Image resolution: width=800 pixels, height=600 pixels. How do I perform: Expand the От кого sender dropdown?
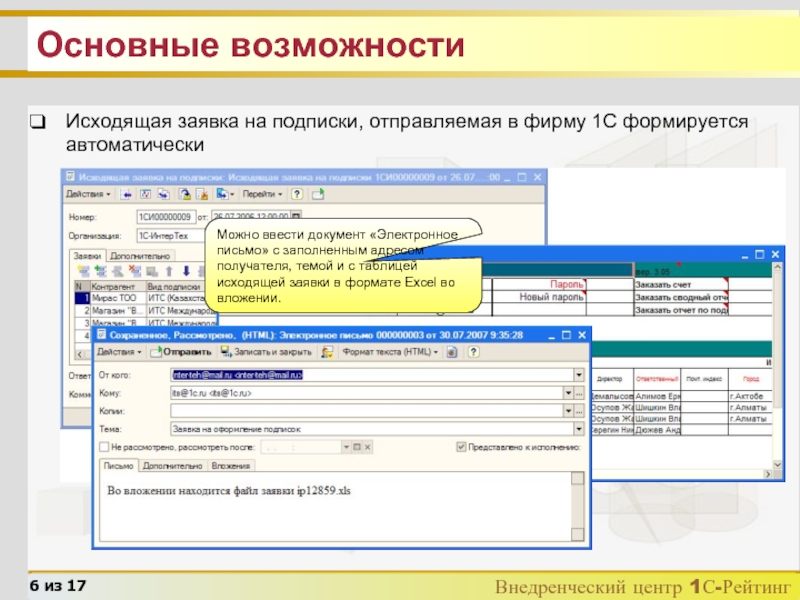click(579, 375)
